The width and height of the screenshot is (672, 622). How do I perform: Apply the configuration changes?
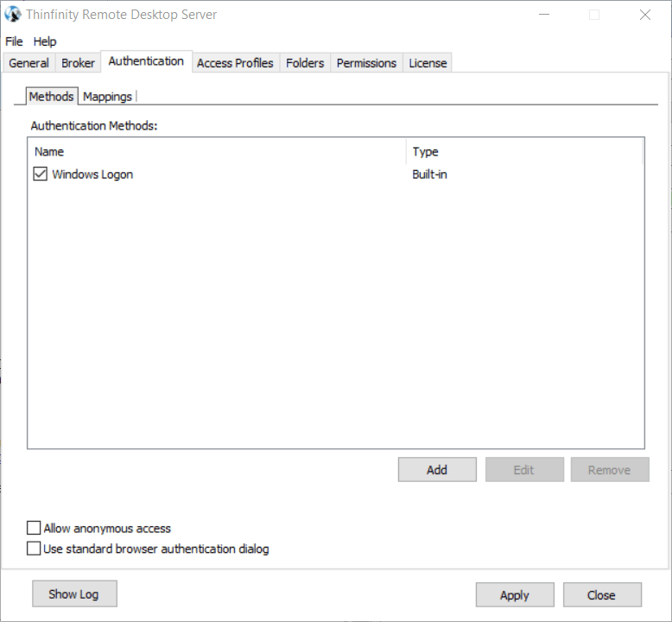(515, 595)
